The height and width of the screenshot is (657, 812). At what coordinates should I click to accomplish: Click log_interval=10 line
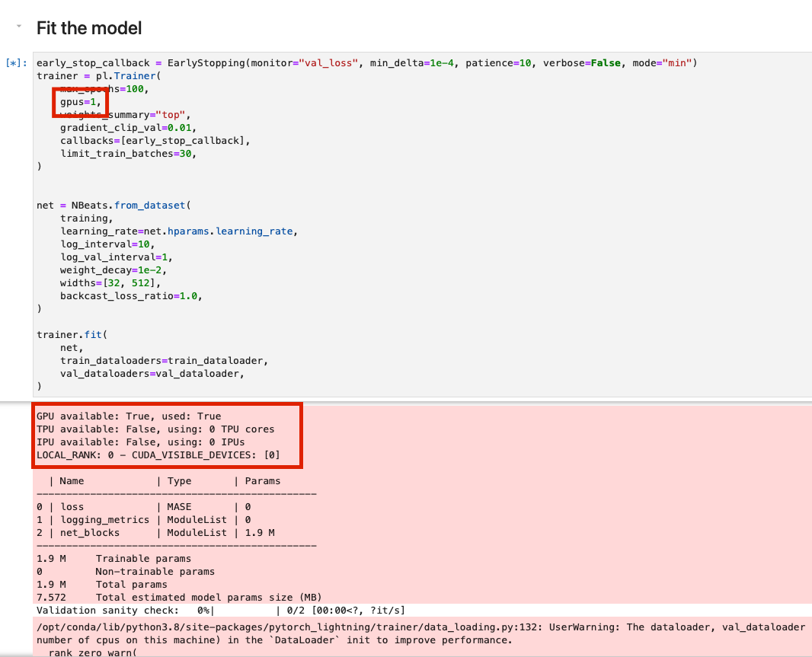(x=107, y=244)
